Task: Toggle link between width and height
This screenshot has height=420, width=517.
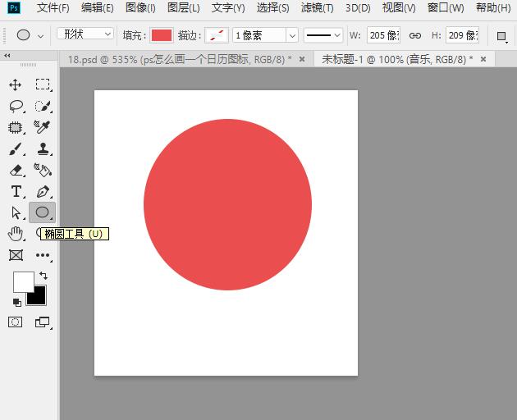Action: pos(415,36)
